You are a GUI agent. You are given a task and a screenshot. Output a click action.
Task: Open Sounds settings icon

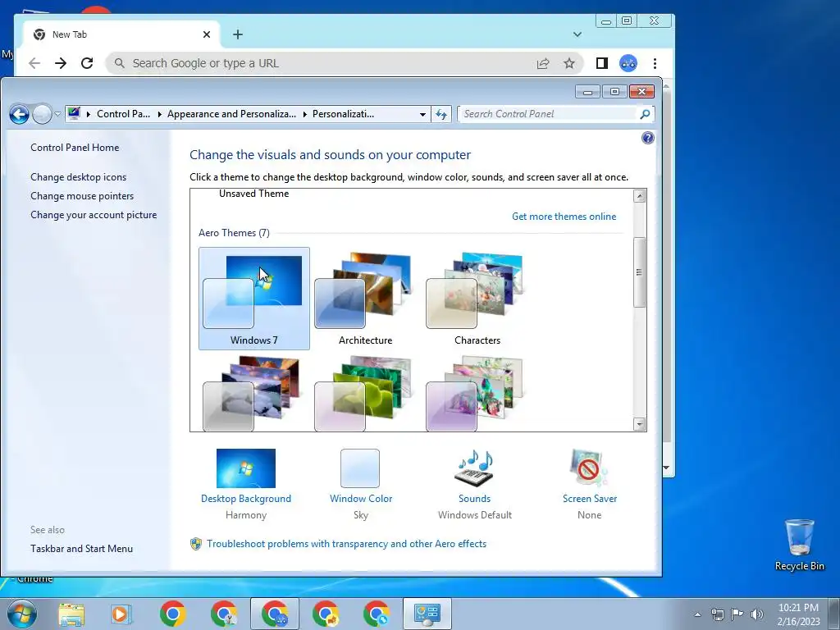coord(474,468)
